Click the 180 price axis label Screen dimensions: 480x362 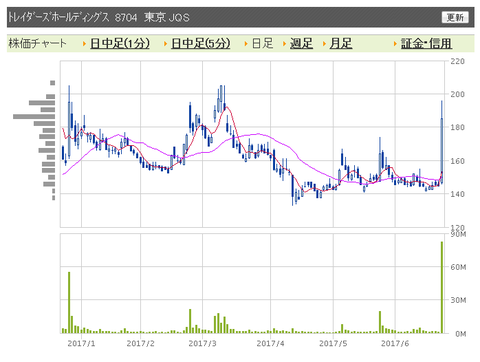(457, 127)
